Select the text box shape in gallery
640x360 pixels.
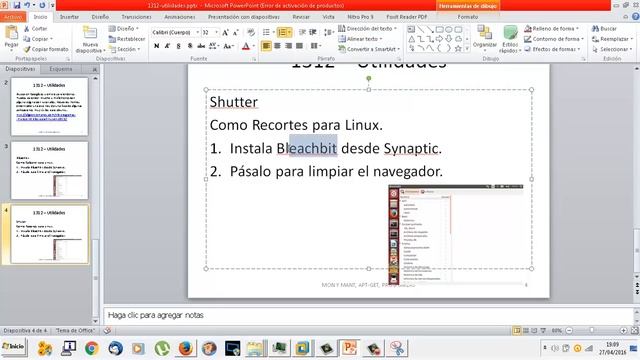click(x=411, y=29)
